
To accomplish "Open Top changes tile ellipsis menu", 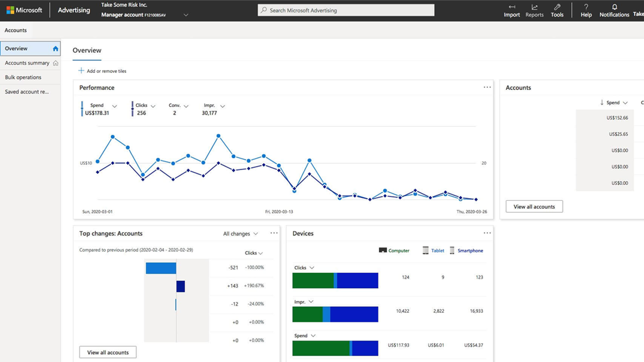I will click(x=274, y=233).
